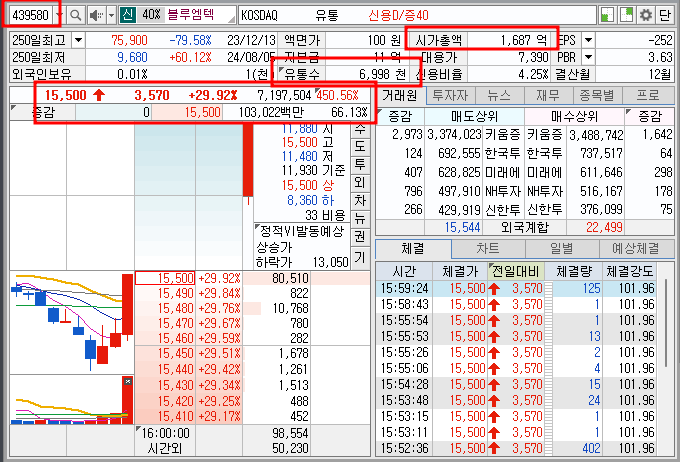This screenshot has height=462, width=680.
Task: Open settings with the gear icon
Action: point(646,16)
